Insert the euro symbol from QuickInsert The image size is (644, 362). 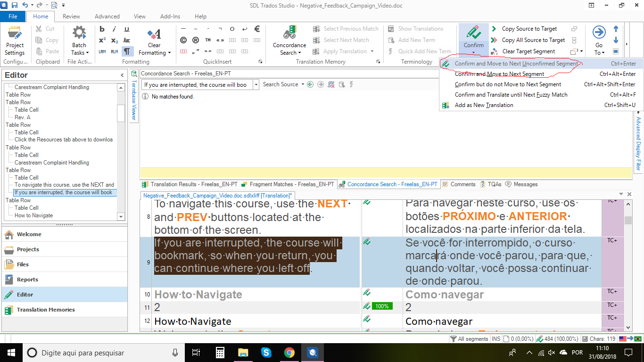pos(257,29)
